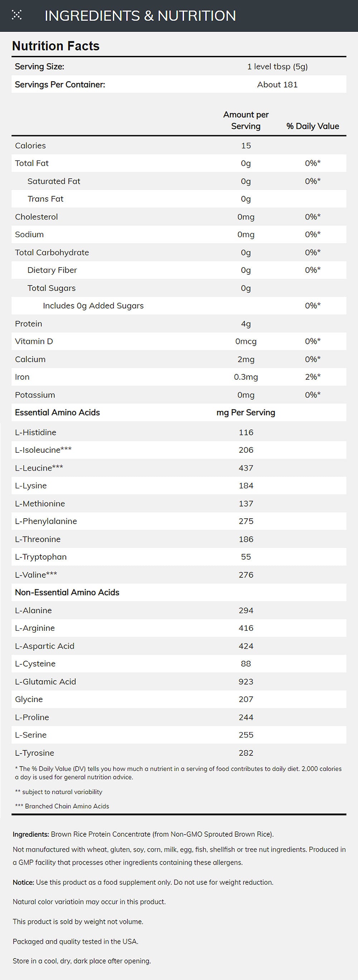Click the Ingredients & Nutrition header title
The height and width of the screenshot is (980, 358).
pos(140,16)
